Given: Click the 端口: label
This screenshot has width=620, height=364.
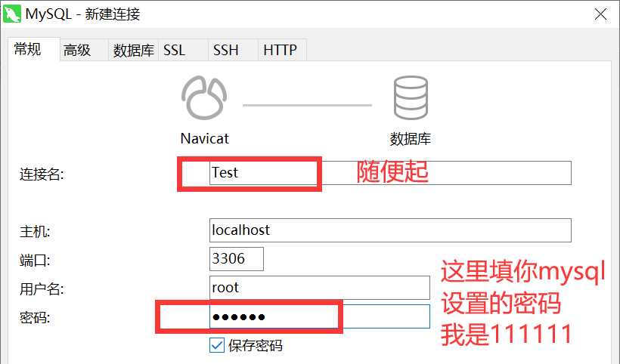Looking at the screenshot, I should 35,261.
